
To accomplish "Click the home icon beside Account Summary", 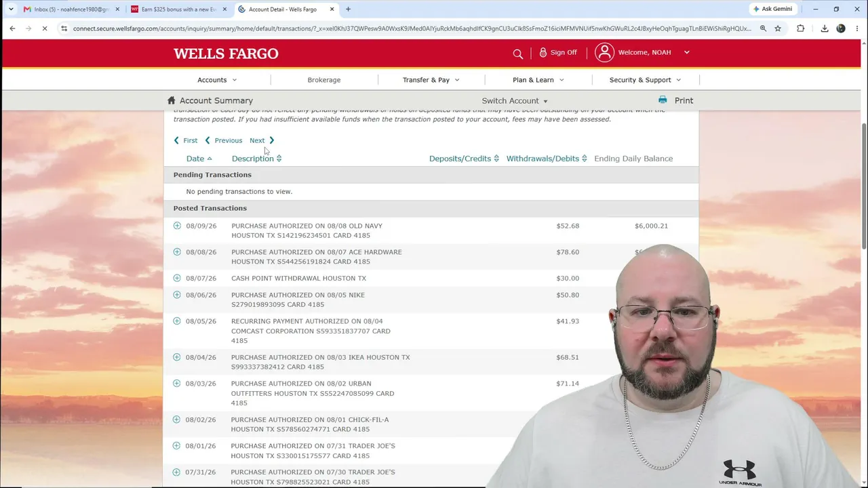I will pyautogui.click(x=172, y=100).
